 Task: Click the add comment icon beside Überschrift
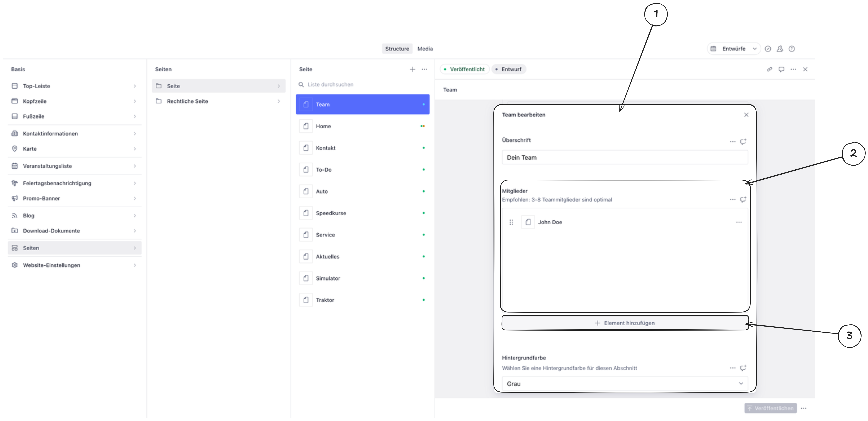pos(743,141)
